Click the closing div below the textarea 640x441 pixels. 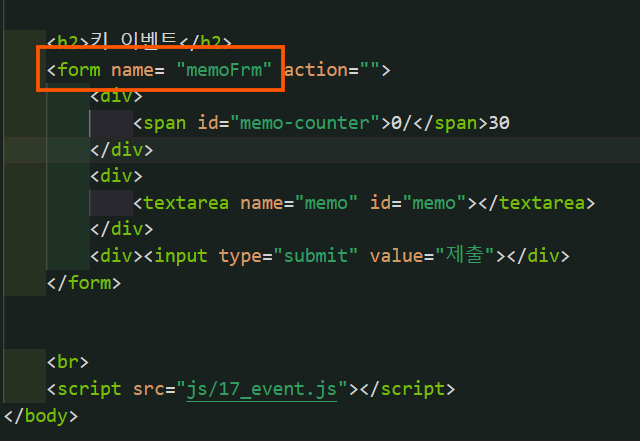pos(122,229)
